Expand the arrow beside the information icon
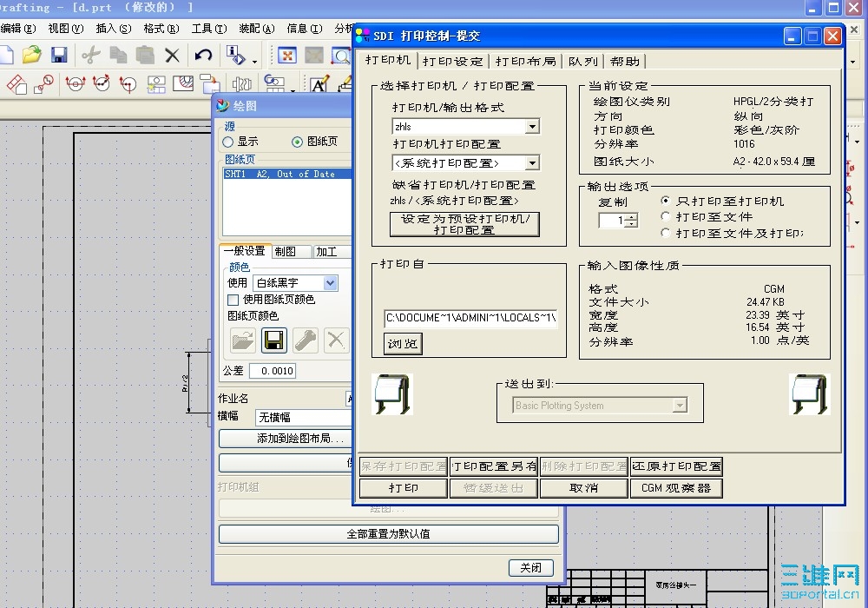868x608 pixels. tap(254, 62)
